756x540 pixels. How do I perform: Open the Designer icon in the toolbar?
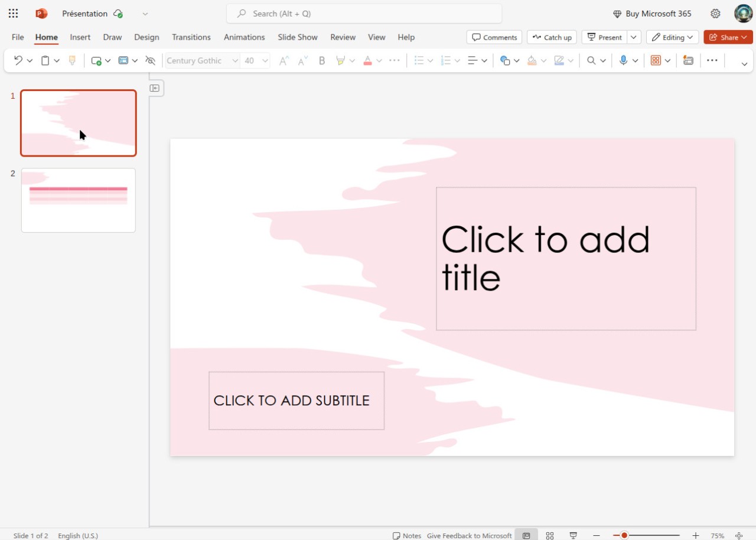click(688, 60)
